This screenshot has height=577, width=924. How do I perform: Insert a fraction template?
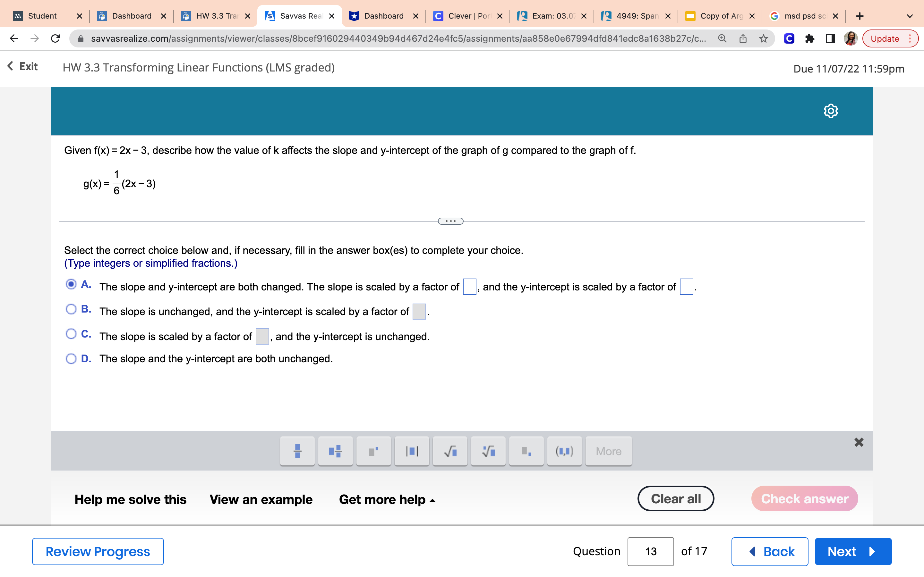click(x=297, y=451)
